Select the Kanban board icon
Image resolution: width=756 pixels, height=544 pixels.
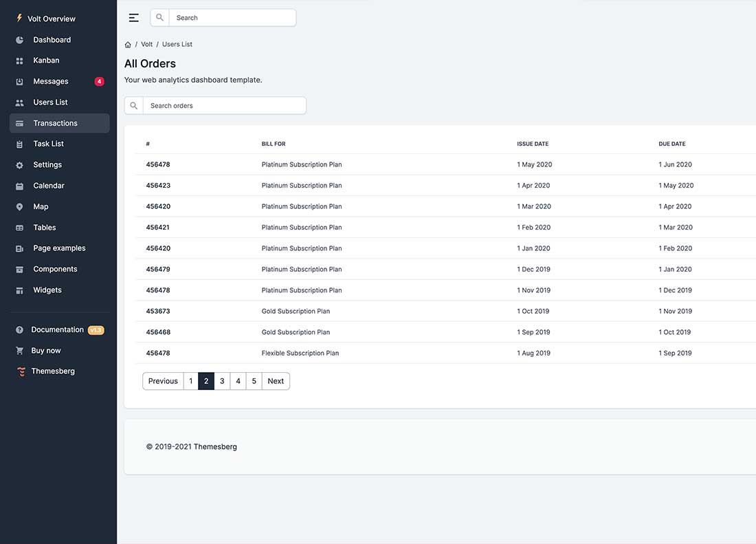click(x=19, y=60)
